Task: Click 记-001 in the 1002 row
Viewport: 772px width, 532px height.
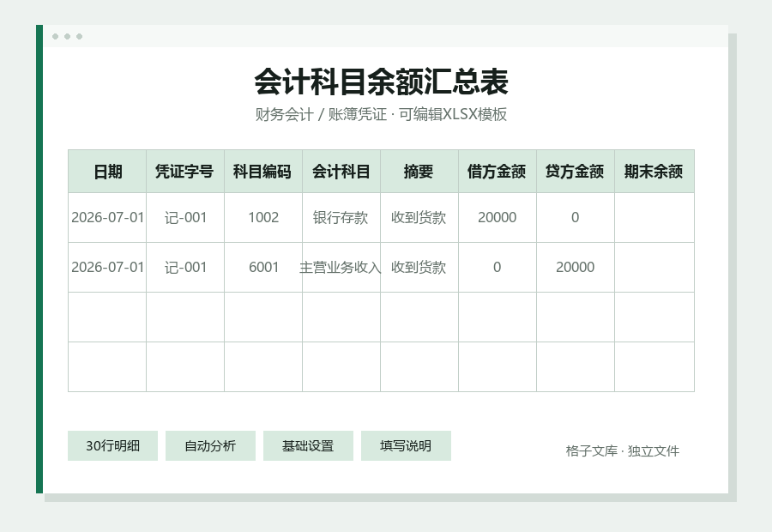Action: pyautogui.click(x=185, y=218)
